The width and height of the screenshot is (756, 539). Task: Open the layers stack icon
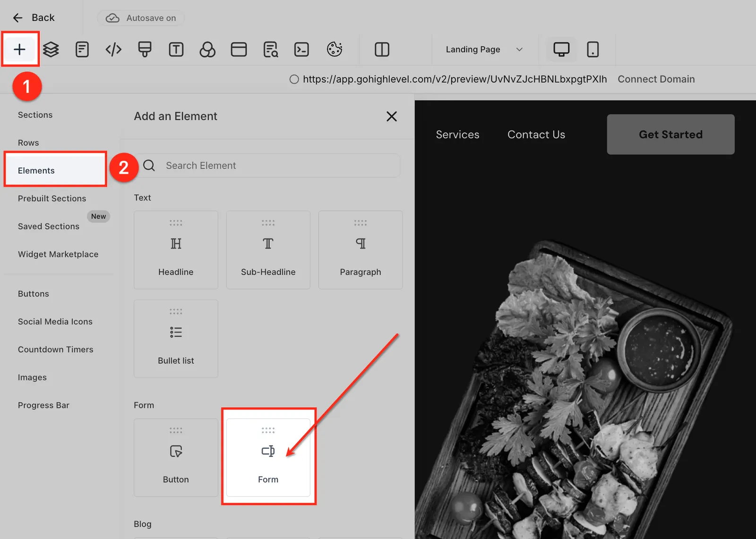pyautogui.click(x=51, y=49)
